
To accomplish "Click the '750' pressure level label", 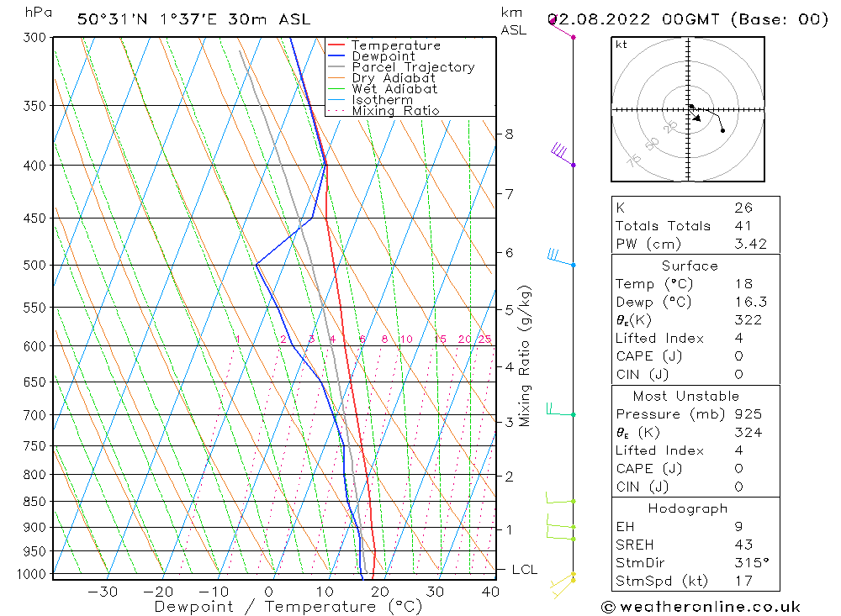I will 34,446.
